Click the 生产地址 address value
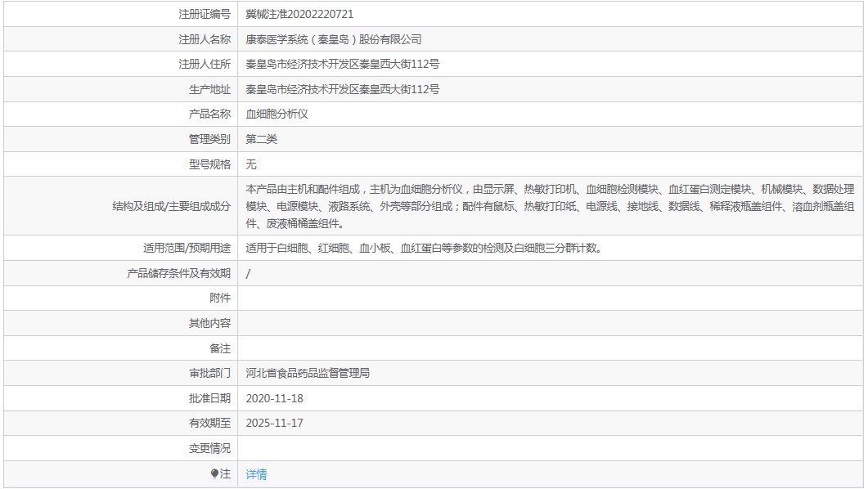Image resolution: width=868 pixels, height=489 pixels. (x=342, y=89)
